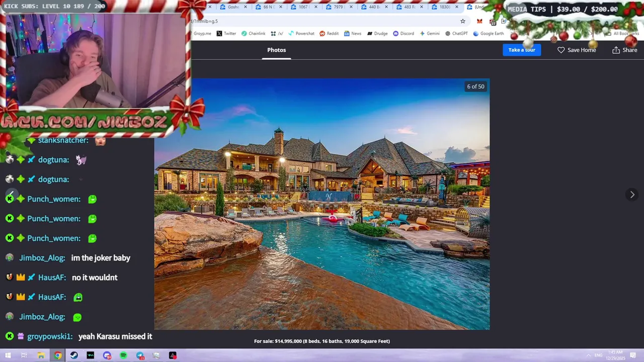Open the black recording app taskbar icon
644x362 pixels.
pos(173,355)
